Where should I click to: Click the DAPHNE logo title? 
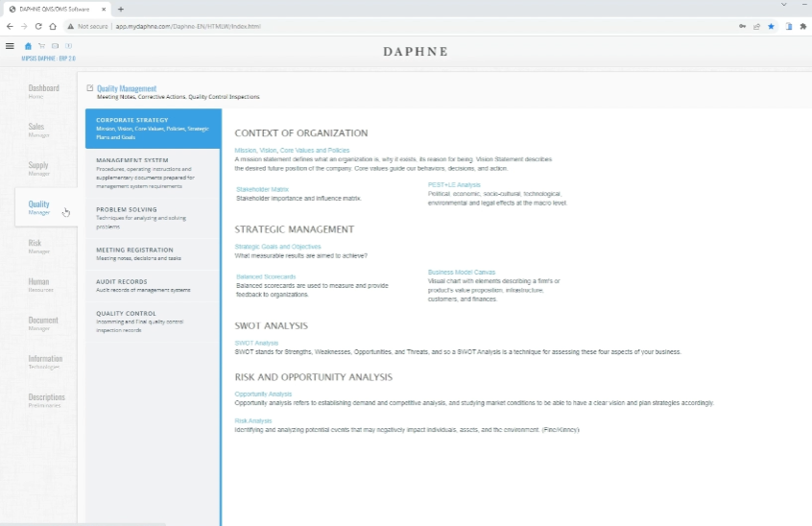coord(416,51)
